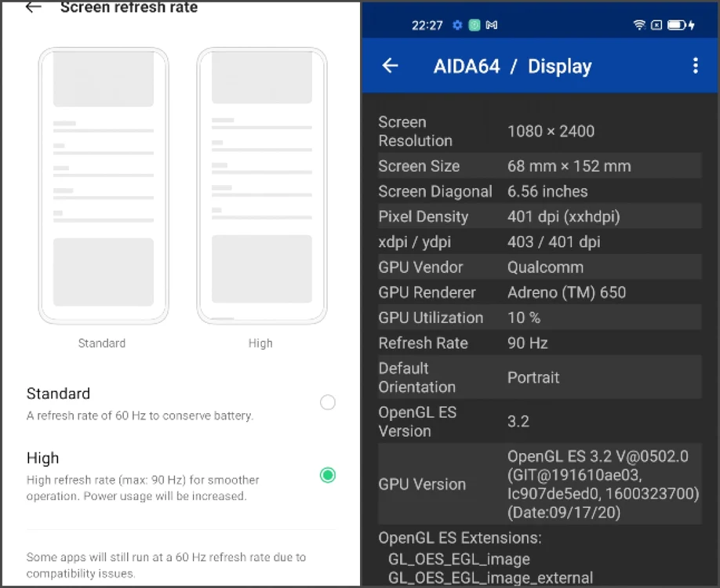720x588 pixels.
Task: Tap the AIDA64 / Display title
Action: 512,66
